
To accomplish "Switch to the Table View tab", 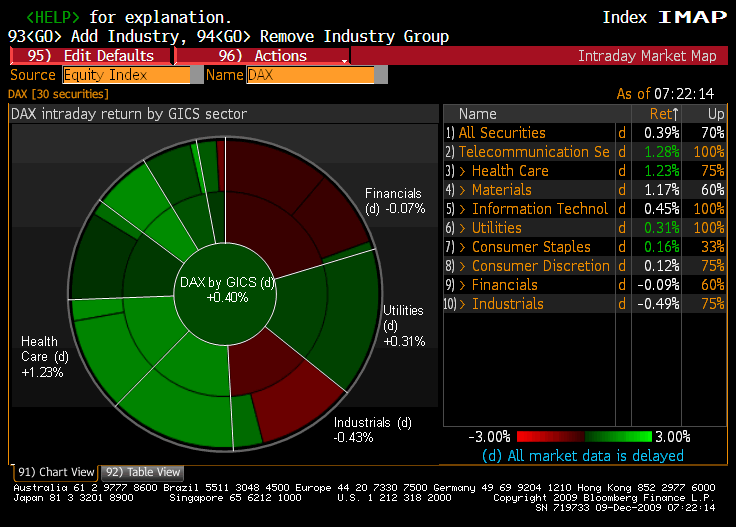I will coord(144,472).
